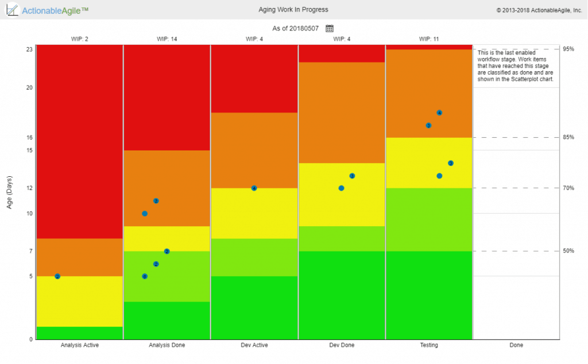The width and height of the screenshot is (588, 364).
Task: Select the Testing stage label
Action: [x=429, y=345]
